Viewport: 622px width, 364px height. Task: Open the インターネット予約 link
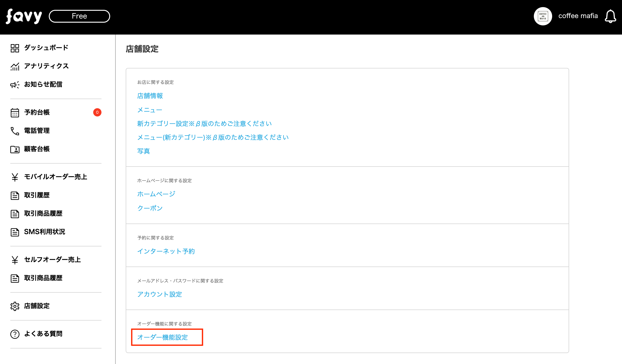pyautogui.click(x=166, y=251)
